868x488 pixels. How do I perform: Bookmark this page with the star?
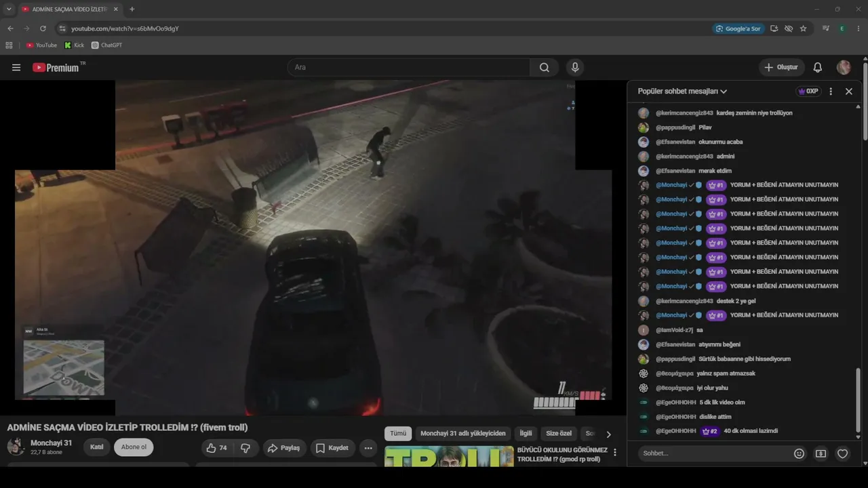click(804, 28)
